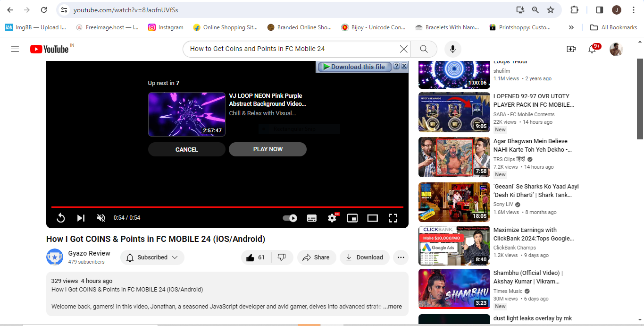The height and width of the screenshot is (326, 644).
Task: Click PLAY NOW button
Action: coord(268,149)
